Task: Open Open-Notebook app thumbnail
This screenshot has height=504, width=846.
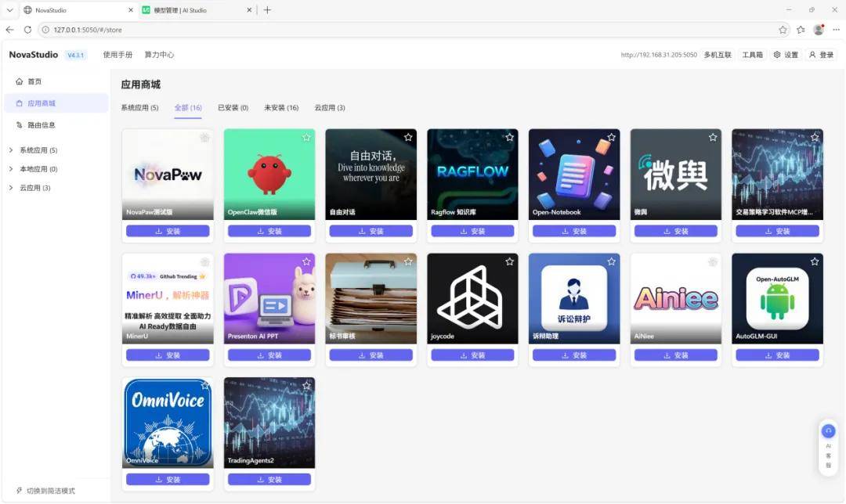Action: (x=574, y=174)
